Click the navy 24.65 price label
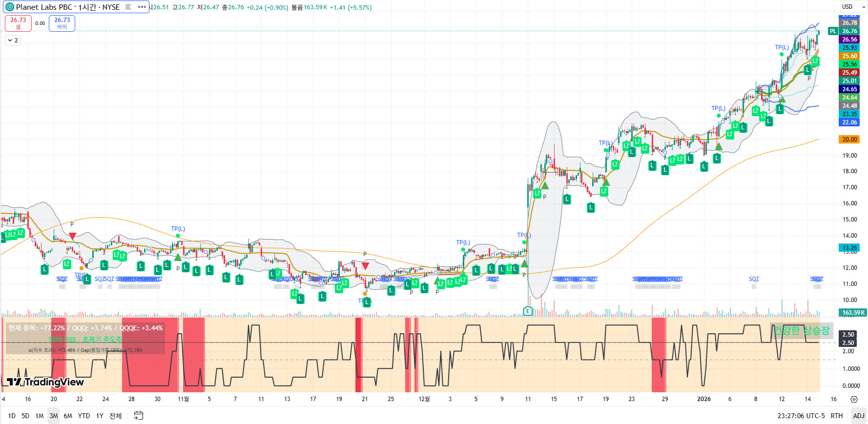 [x=849, y=89]
